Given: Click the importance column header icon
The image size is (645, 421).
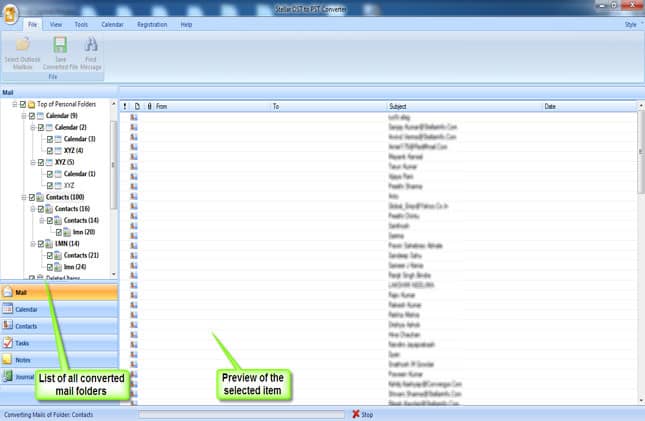Looking at the screenshot, I should coord(125,106).
